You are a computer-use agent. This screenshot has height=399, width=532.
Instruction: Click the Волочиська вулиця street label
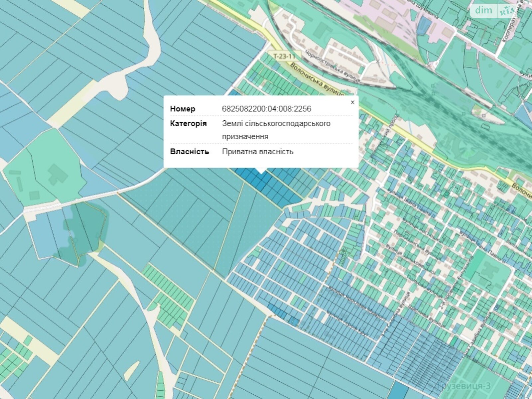pyautogui.click(x=316, y=80)
